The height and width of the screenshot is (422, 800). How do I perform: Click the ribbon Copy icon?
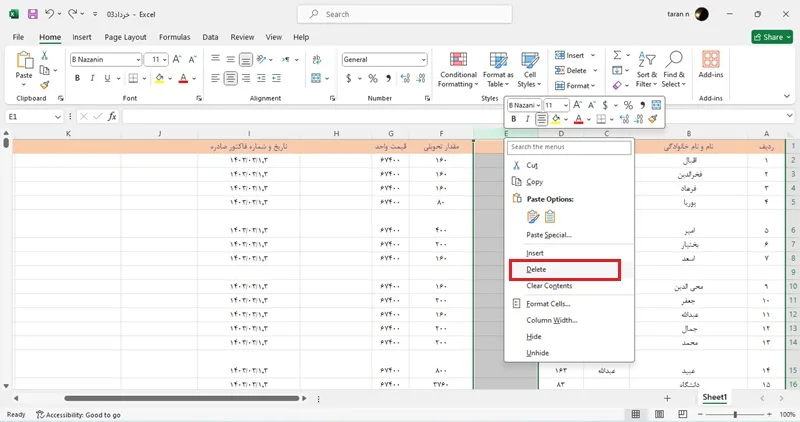[x=45, y=70]
